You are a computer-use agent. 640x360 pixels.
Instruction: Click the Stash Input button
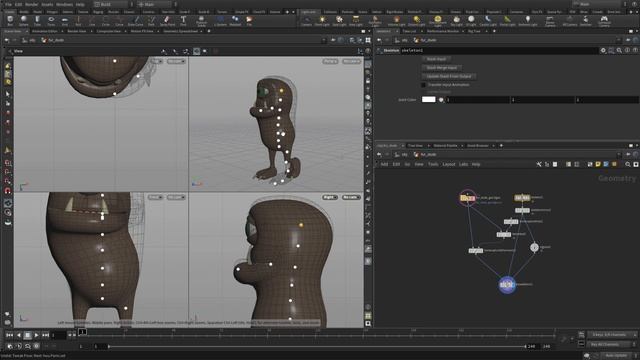[436, 59]
